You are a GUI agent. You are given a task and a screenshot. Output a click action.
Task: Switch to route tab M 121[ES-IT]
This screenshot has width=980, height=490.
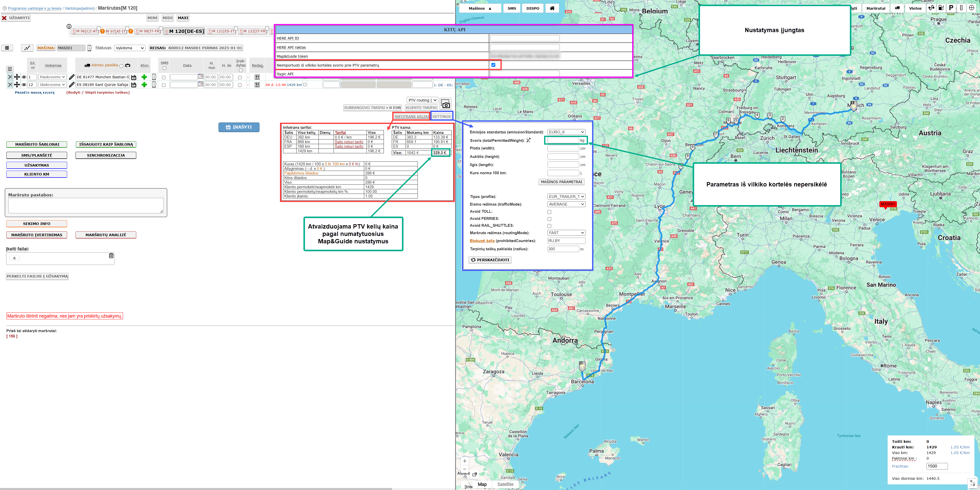click(222, 31)
